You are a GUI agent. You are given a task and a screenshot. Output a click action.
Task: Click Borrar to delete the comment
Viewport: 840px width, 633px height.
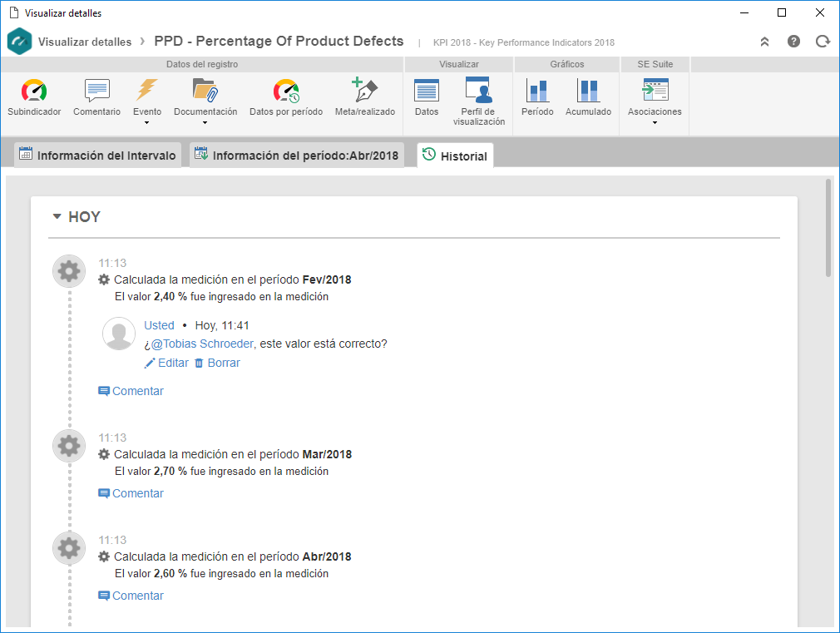click(x=217, y=363)
